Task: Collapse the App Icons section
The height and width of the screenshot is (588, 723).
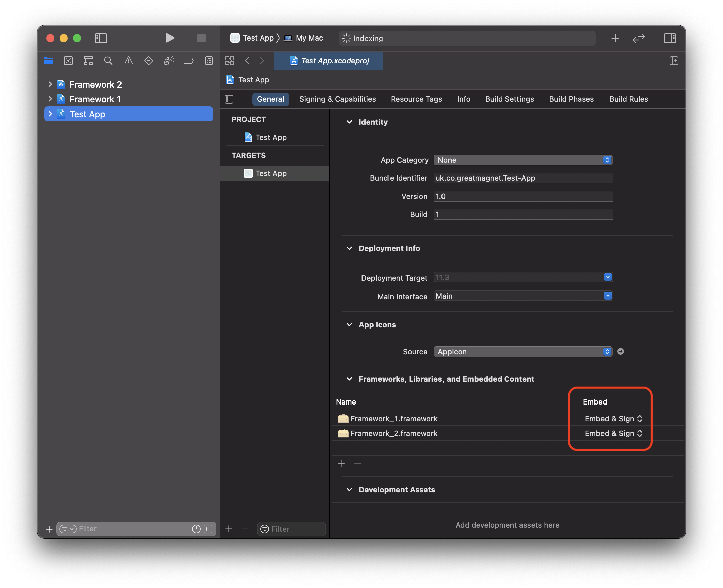Action: [349, 324]
